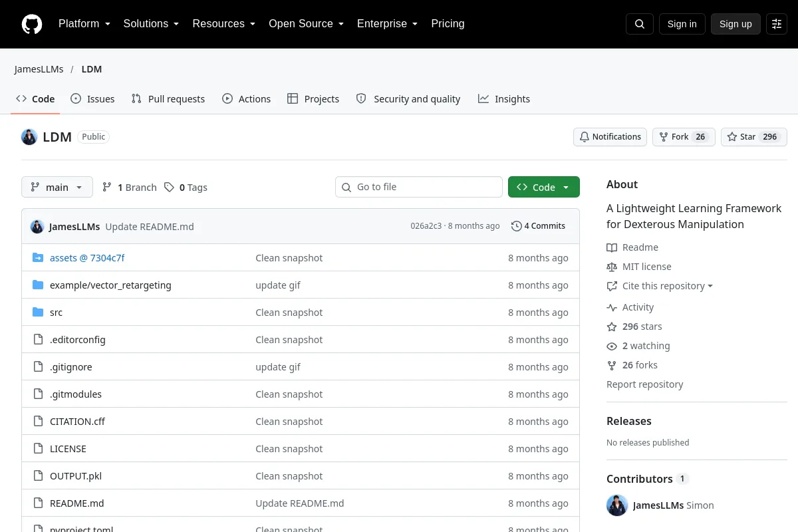The image size is (798, 532).
Task: Open the OUTPUT.pkl file name
Action: 76,476
